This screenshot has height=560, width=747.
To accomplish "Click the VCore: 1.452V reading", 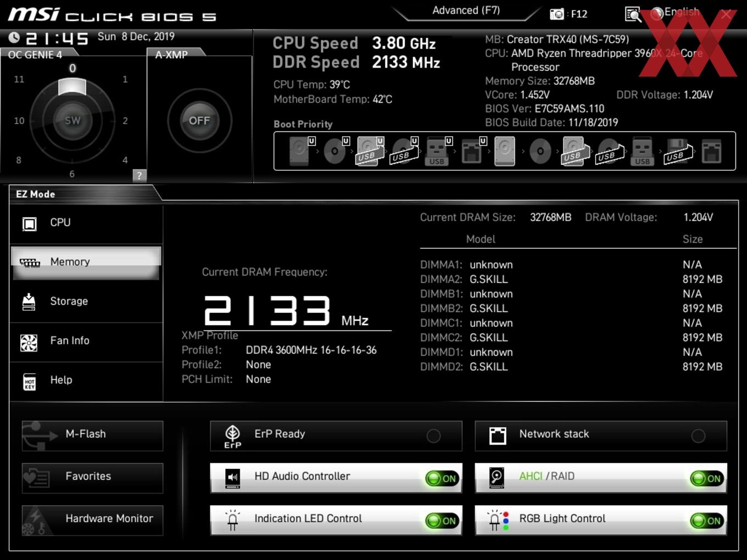I will coord(517,95).
